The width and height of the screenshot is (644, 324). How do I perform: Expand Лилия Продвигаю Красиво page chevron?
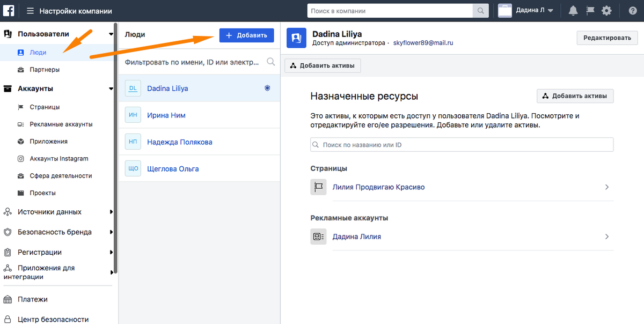[x=607, y=187]
